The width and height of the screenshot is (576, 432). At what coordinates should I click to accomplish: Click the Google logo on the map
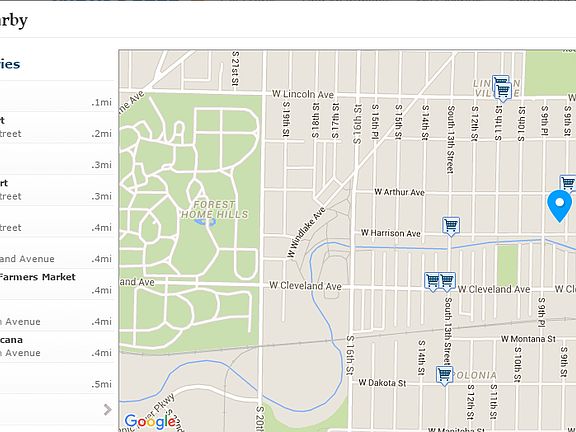point(150,422)
